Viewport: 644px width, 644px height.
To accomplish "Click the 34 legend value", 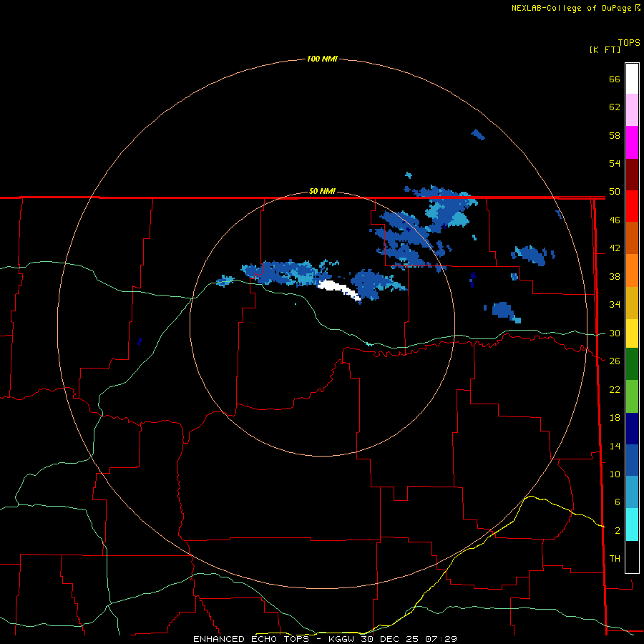I will [615, 305].
